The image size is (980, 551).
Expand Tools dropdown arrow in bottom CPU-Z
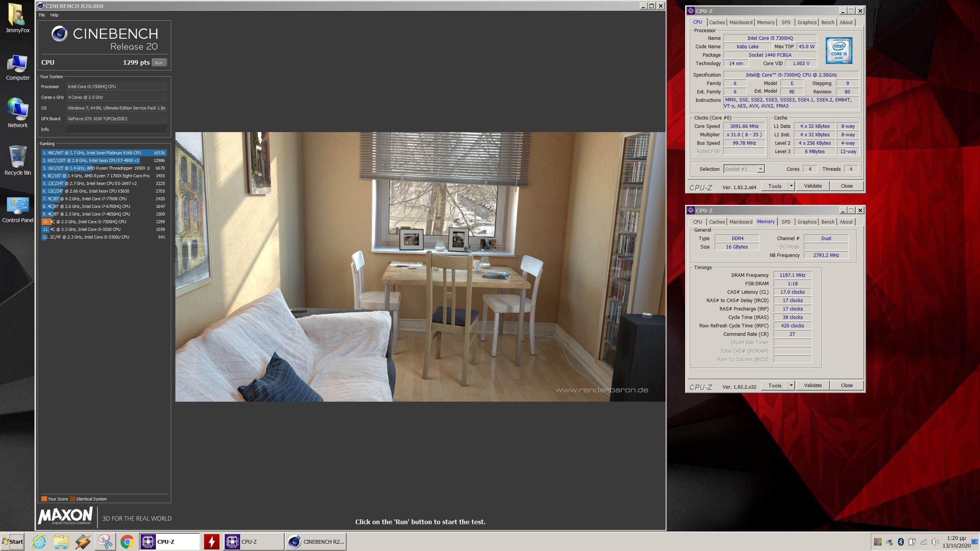tap(791, 386)
